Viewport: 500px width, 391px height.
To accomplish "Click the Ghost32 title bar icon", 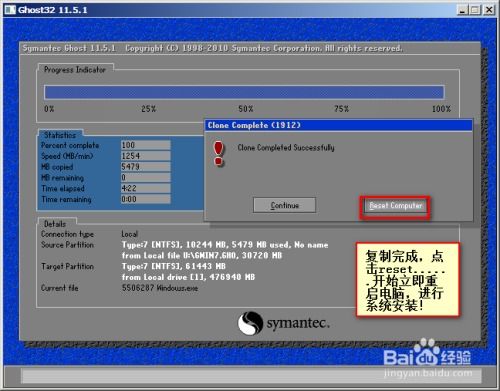I will (x=10, y=9).
